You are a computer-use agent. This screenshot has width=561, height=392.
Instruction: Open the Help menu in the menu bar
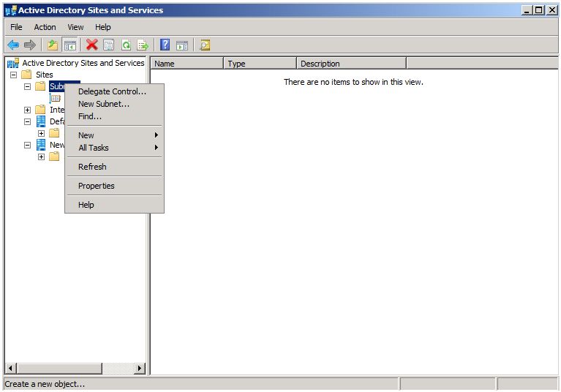tap(102, 27)
